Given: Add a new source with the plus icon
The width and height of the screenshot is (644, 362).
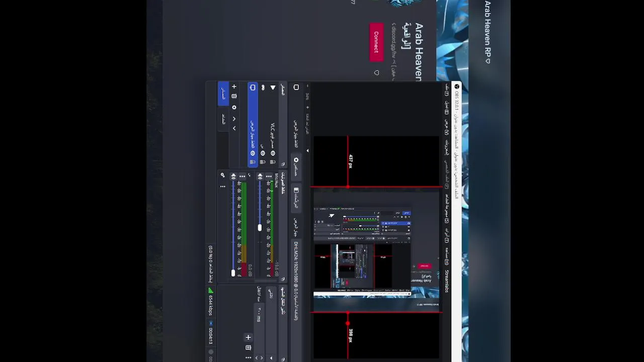Looking at the screenshot, I should (x=234, y=86).
